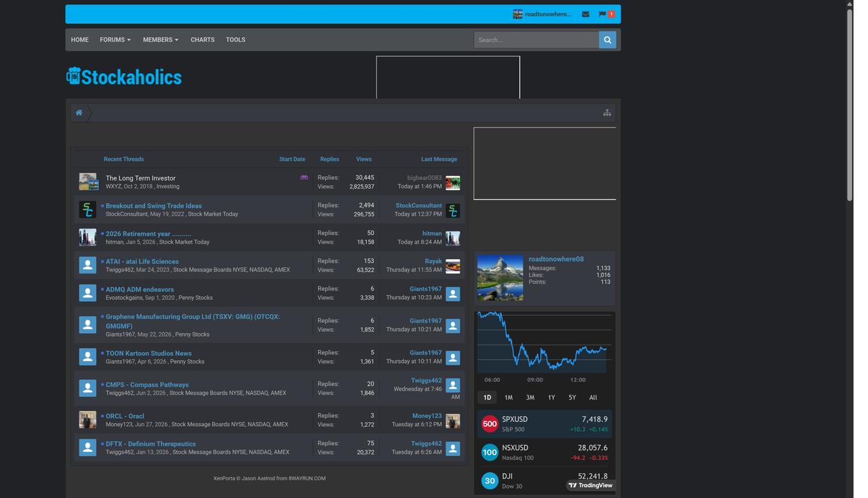Click roadtonowhere08 mountain profile picture
Image resolution: width=868 pixels, height=498 pixels.
(x=500, y=277)
